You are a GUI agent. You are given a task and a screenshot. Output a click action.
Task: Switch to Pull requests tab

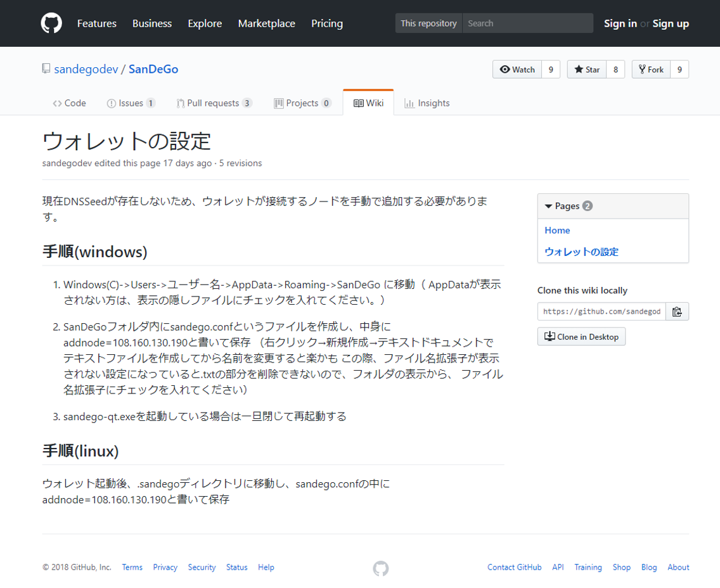pyautogui.click(x=214, y=103)
